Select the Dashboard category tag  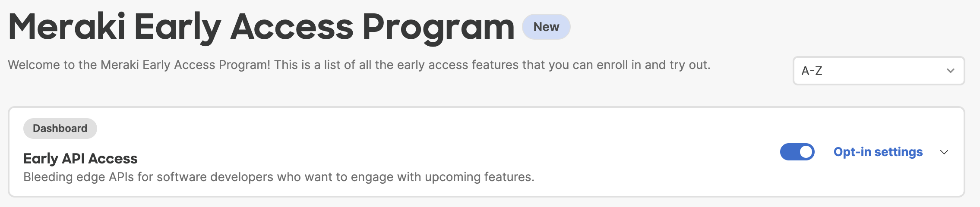click(x=60, y=129)
